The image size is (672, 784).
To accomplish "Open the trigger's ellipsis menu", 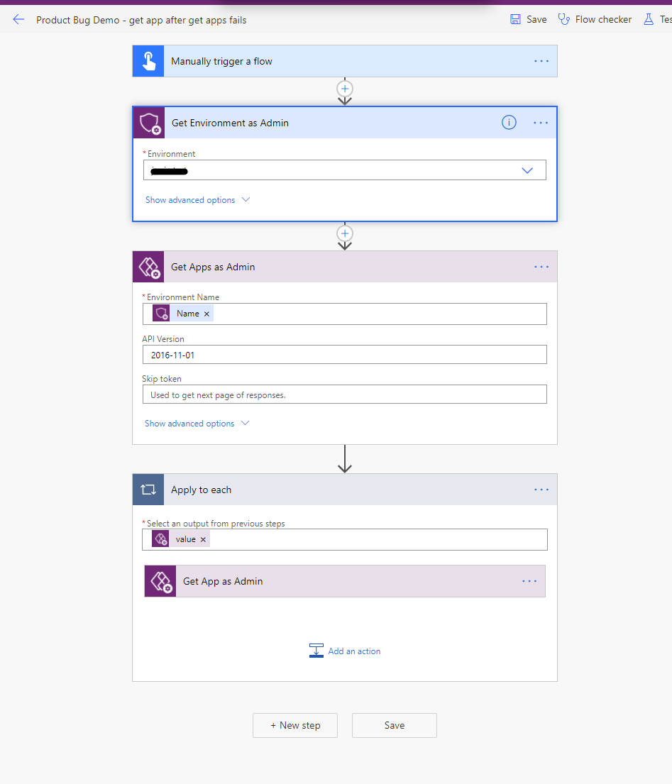I will (x=541, y=61).
